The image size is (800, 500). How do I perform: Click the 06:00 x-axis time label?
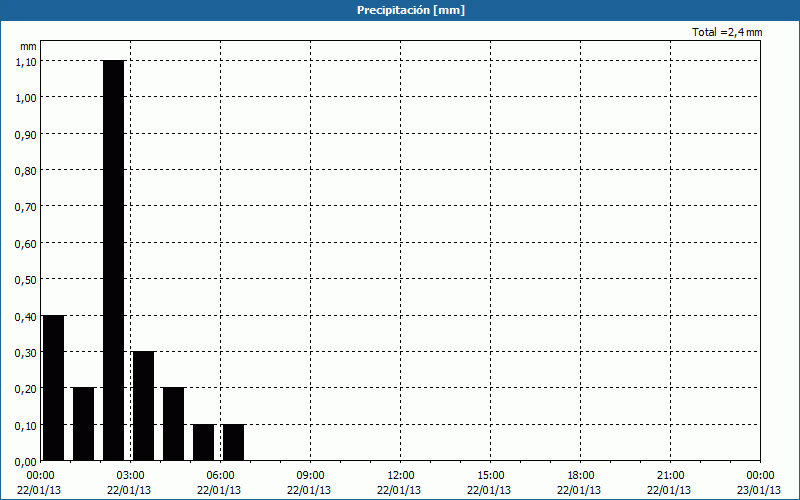[x=220, y=476]
